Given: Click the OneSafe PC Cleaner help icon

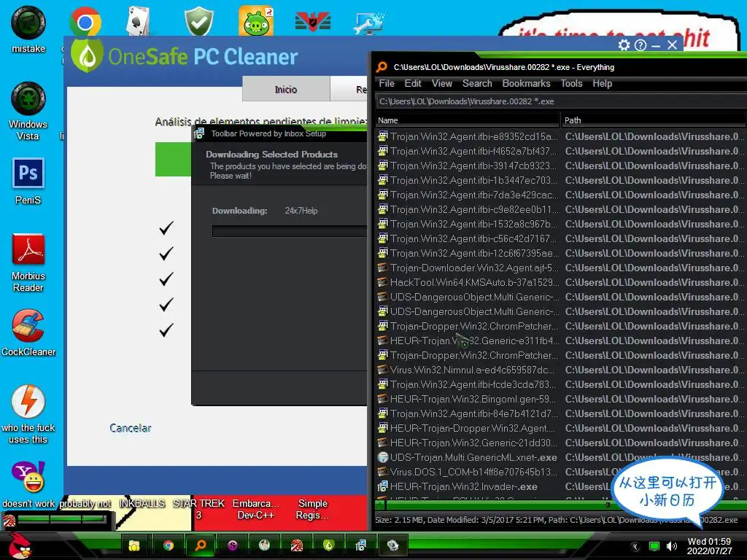Looking at the screenshot, I should point(640,45).
